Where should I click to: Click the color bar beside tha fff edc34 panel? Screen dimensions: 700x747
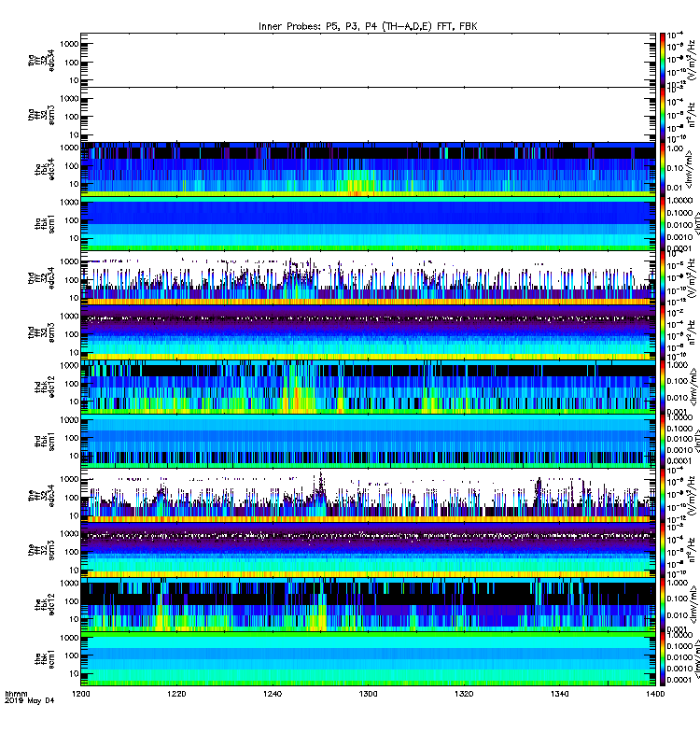coord(663,60)
